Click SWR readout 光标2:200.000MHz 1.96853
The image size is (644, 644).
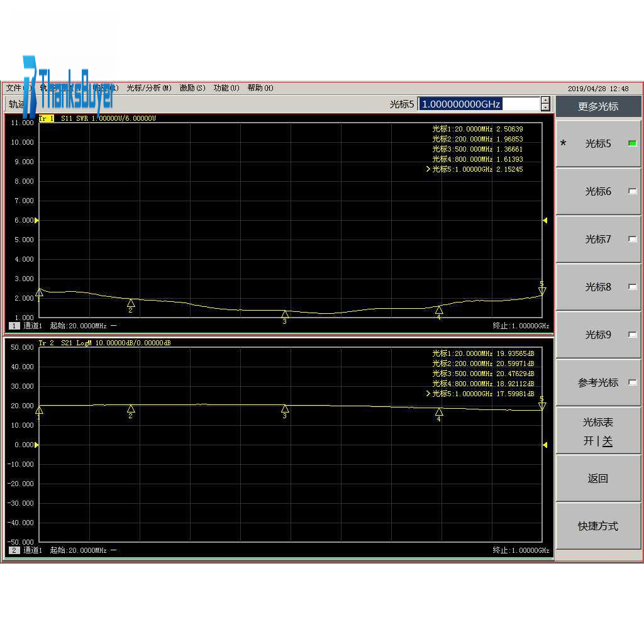coord(478,139)
